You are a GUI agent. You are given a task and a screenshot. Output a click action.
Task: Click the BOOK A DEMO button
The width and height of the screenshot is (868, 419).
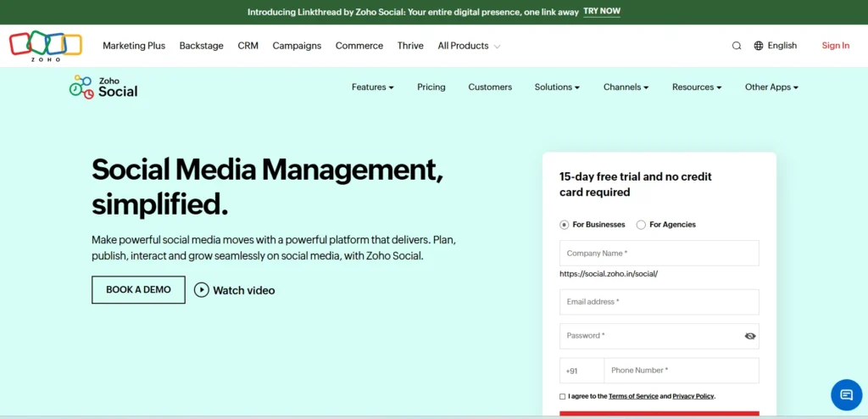pyautogui.click(x=138, y=290)
